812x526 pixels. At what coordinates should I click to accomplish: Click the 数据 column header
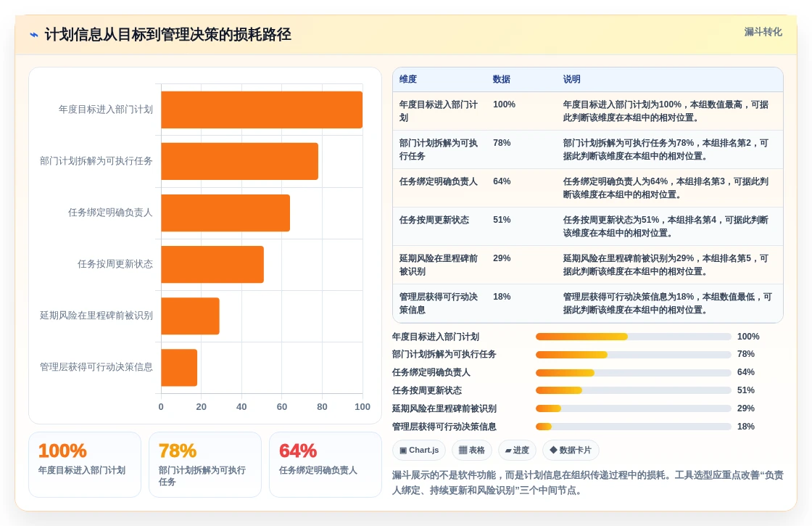point(501,79)
